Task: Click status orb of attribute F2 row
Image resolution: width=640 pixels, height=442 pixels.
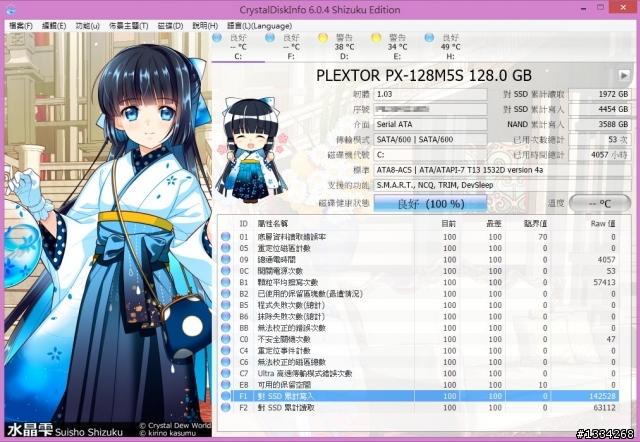Action: pos(225,407)
